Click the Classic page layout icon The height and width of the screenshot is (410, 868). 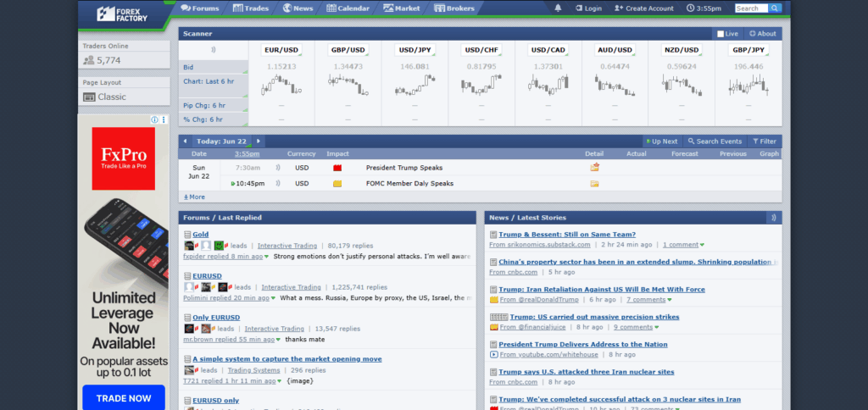pyautogui.click(x=89, y=97)
